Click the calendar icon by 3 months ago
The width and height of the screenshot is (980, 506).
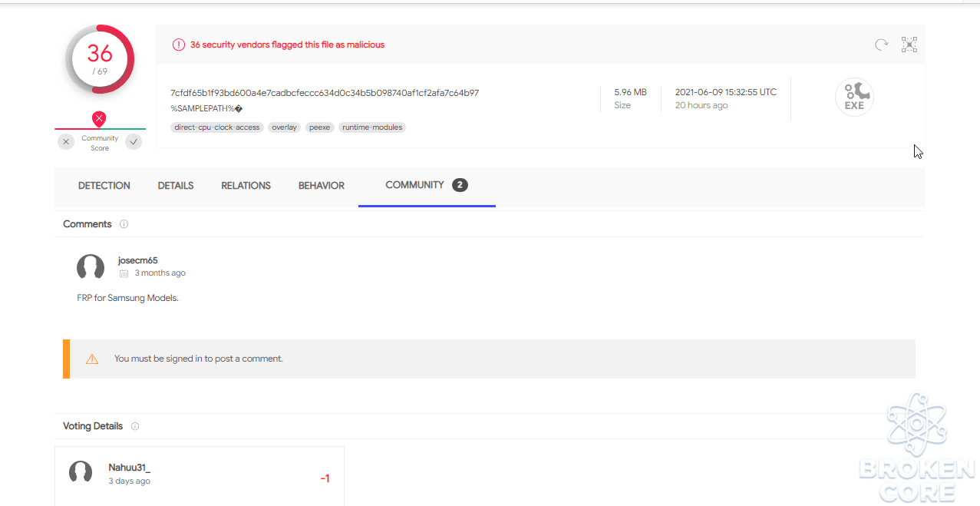coord(124,273)
